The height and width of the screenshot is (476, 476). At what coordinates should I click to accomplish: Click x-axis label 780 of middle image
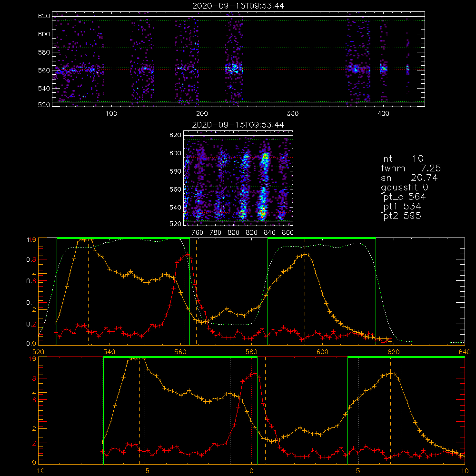pyautogui.click(x=216, y=233)
